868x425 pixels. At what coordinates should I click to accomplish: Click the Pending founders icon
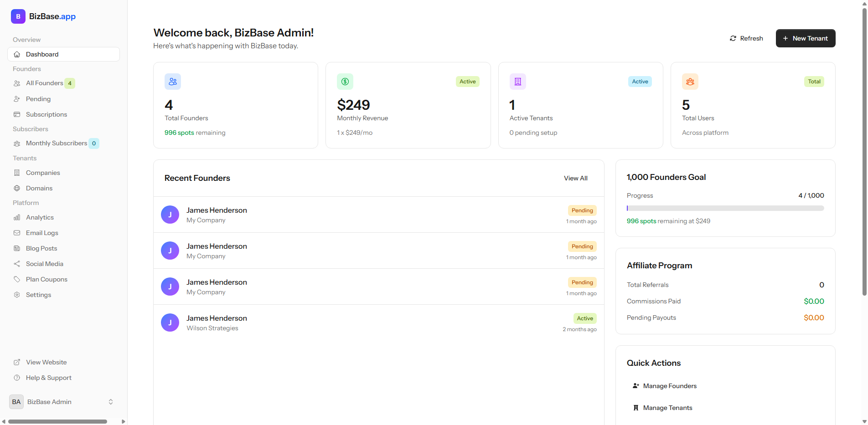(x=17, y=99)
